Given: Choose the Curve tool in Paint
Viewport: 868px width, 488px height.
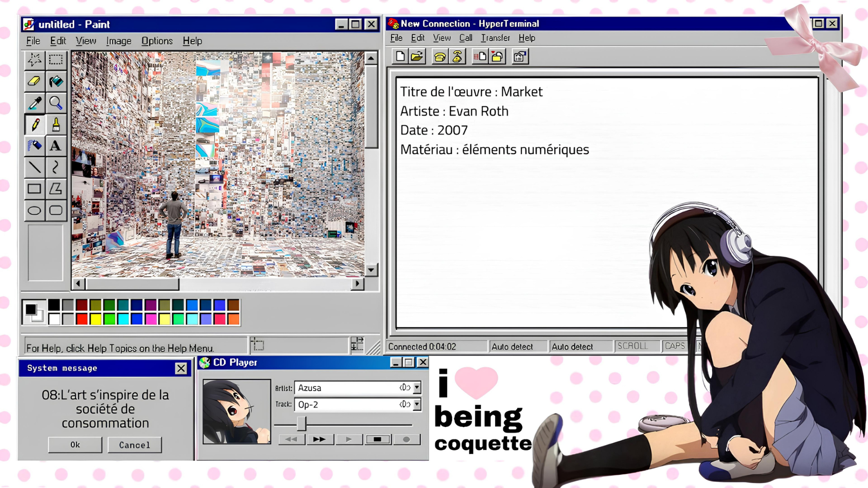Looking at the screenshot, I should tap(56, 167).
